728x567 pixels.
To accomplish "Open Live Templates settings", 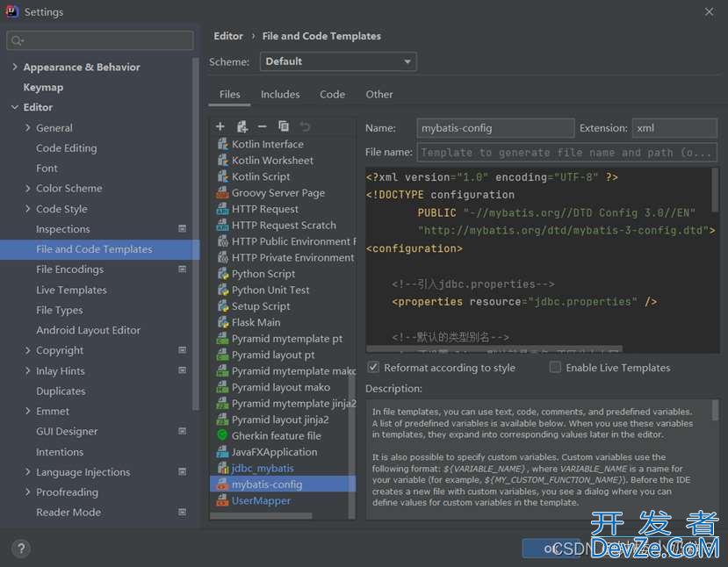I will pyautogui.click(x=71, y=290).
